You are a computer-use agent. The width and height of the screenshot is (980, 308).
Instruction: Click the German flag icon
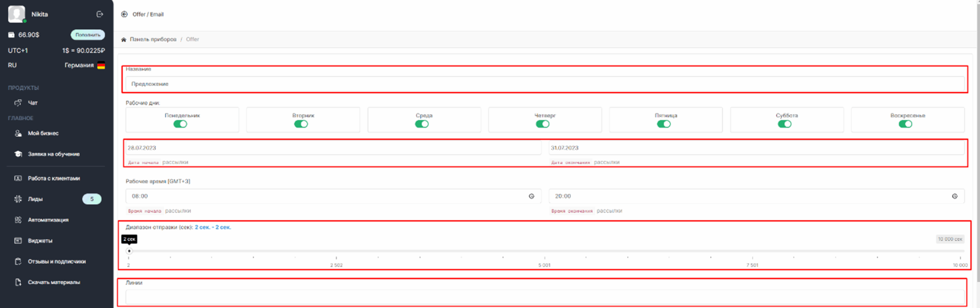(101, 66)
